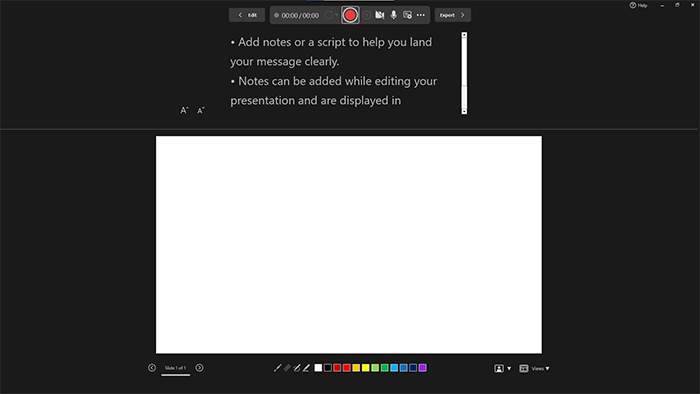Screen dimensions: 700x394
Task: Expand the retake dropdown arrow
Action: point(337,15)
